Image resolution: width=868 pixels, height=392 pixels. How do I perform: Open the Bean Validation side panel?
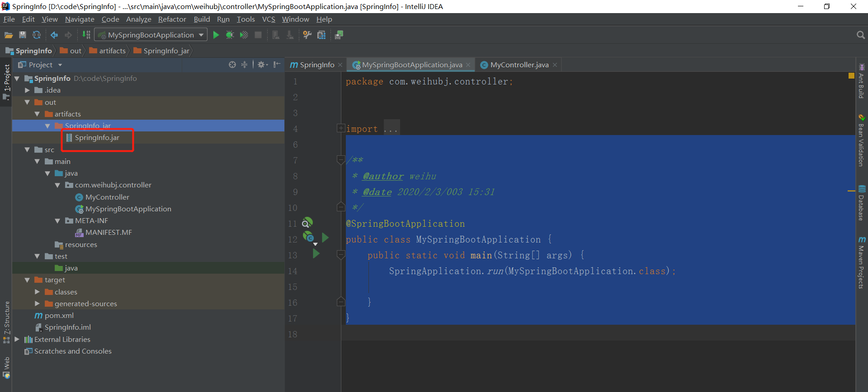[x=862, y=140]
